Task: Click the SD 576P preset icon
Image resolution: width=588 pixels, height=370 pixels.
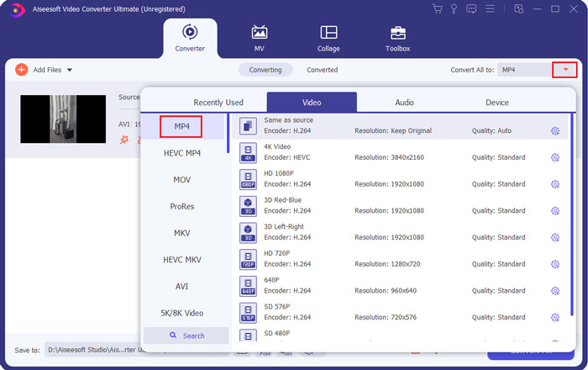Action: pos(248,312)
